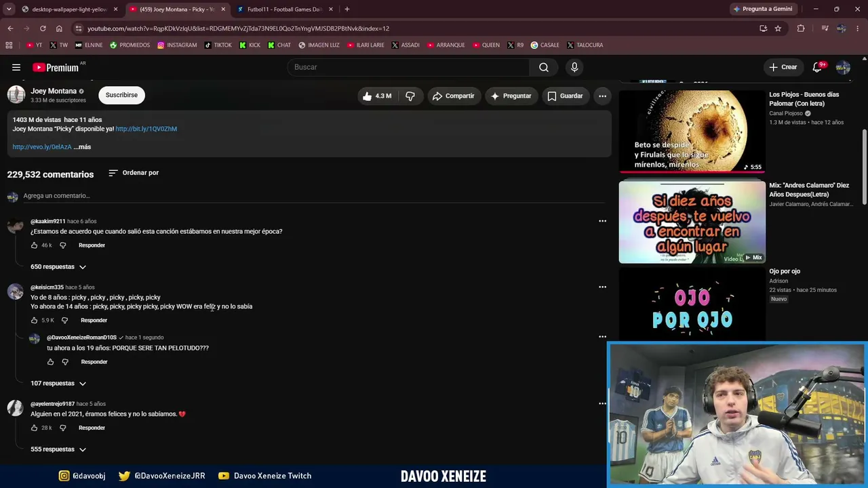Open Joey Montana's channel avatar

pyautogui.click(x=16, y=95)
